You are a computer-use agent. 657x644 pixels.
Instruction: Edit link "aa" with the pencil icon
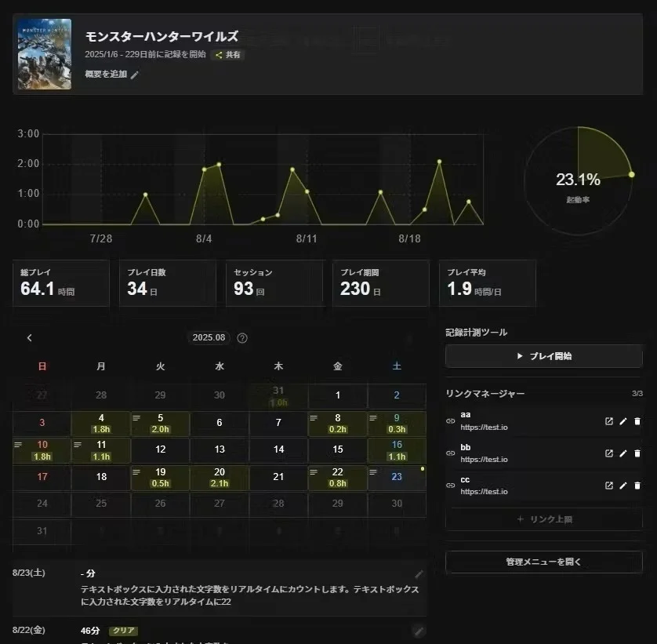coord(623,421)
